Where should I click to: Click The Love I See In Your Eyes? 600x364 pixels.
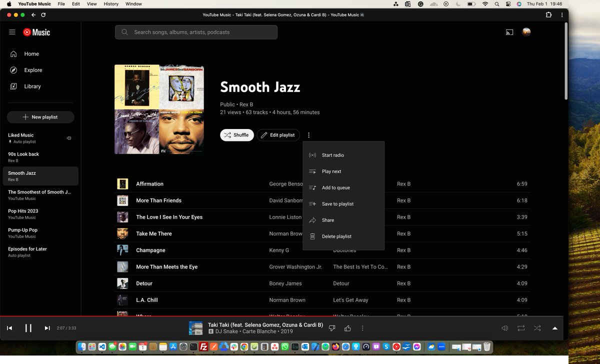[x=169, y=217]
